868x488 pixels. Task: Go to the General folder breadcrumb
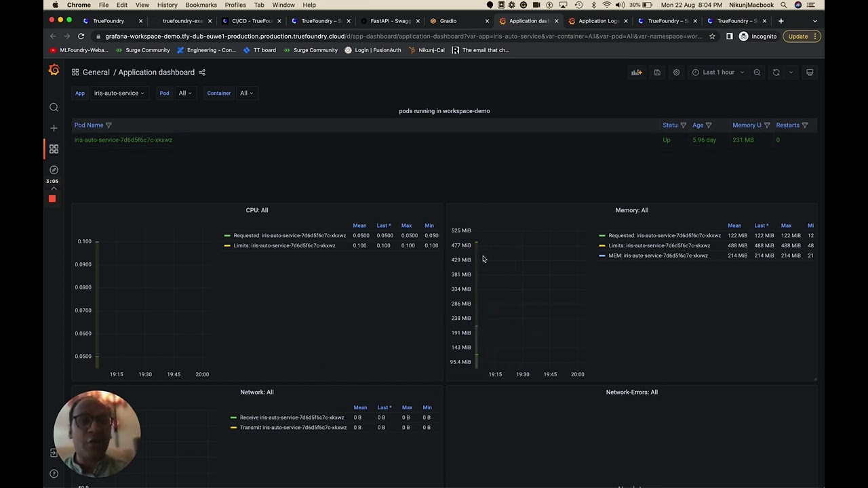click(96, 73)
